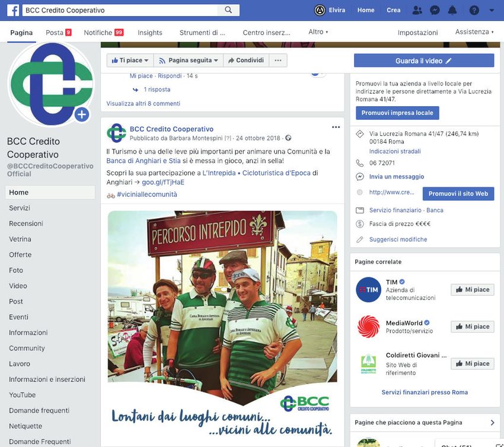Like the MediaWorld page with Mi piace
This screenshot has height=447, width=504.
click(473, 327)
